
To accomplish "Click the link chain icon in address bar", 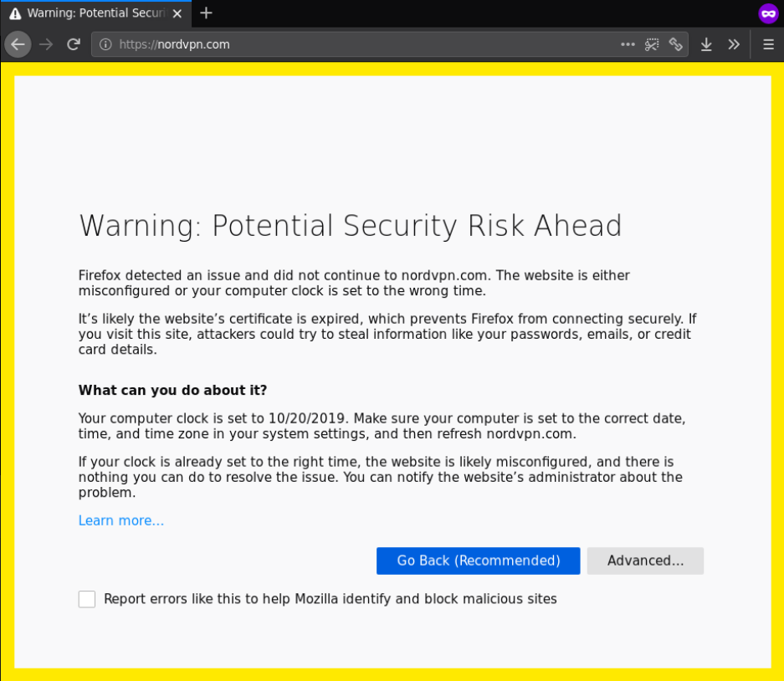I will tap(675, 44).
